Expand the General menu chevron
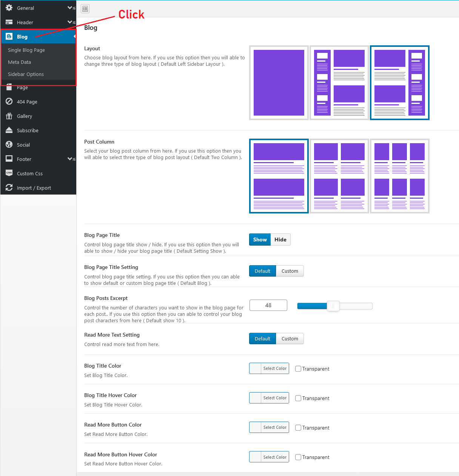The height and width of the screenshot is (476, 459). (x=70, y=8)
